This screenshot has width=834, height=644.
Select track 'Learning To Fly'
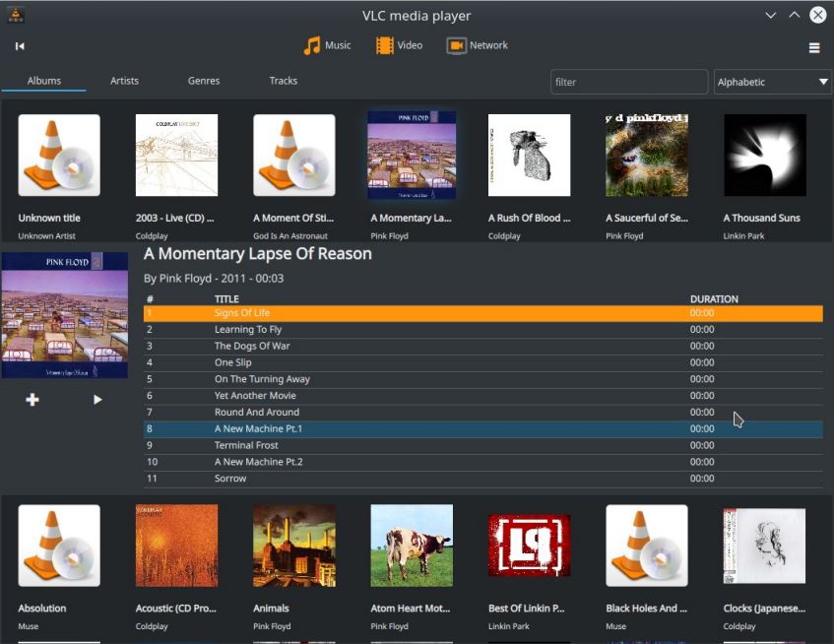click(482, 330)
